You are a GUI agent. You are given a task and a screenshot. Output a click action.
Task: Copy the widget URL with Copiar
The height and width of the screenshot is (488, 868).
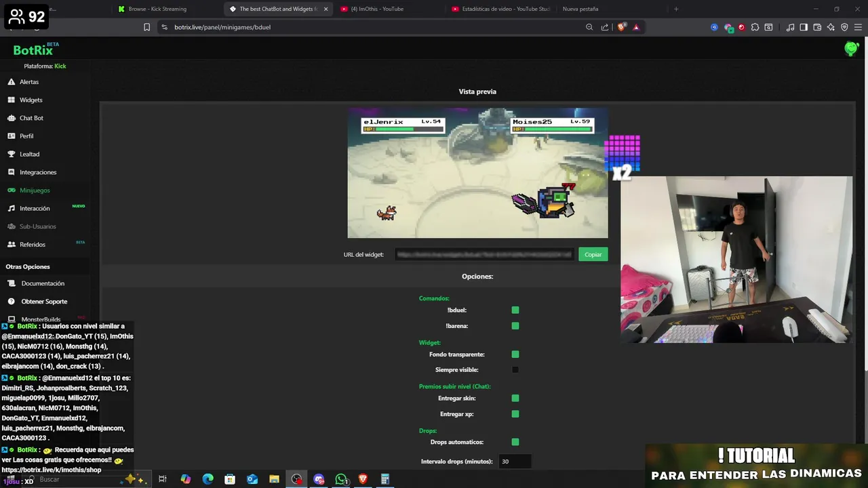click(x=593, y=254)
